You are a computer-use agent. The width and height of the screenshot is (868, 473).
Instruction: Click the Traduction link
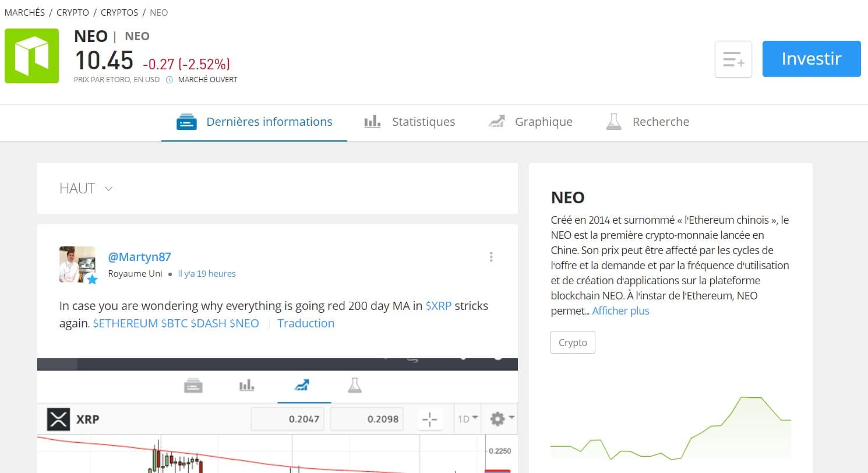coord(306,323)
